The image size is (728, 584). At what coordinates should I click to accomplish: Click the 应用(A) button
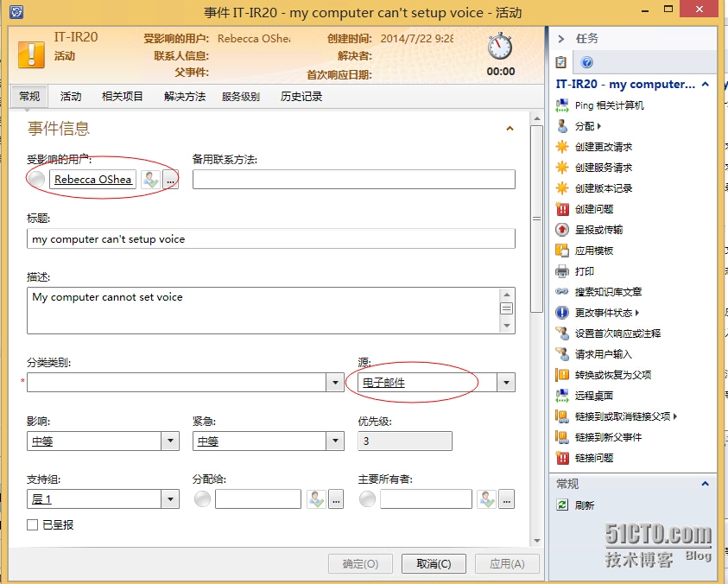click(x=507, y=563)
